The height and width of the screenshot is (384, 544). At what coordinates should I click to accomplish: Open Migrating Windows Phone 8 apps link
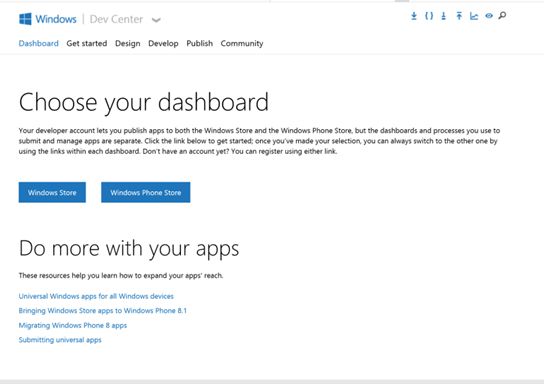73,325
